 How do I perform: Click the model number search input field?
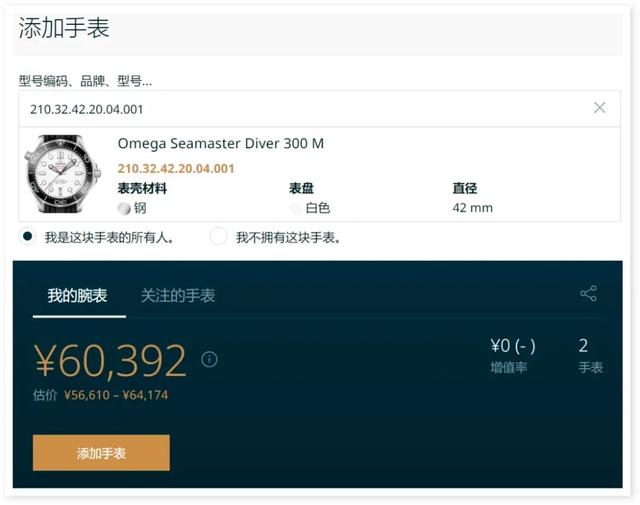tap(320, 109)
